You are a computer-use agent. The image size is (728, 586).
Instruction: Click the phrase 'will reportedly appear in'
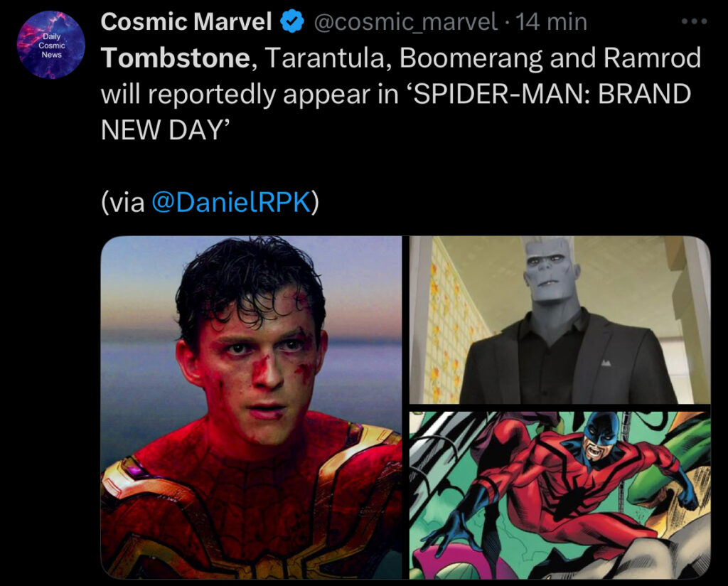(250, 95)
